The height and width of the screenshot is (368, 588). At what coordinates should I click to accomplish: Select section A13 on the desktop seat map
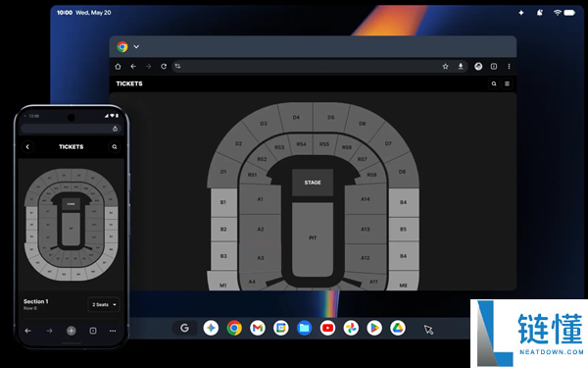click(x=366, y=229)
